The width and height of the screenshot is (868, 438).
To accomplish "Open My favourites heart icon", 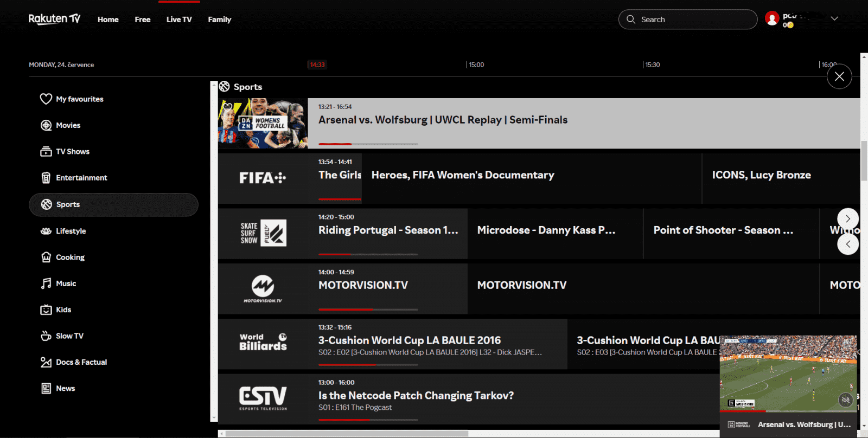I will click(46, 99).
